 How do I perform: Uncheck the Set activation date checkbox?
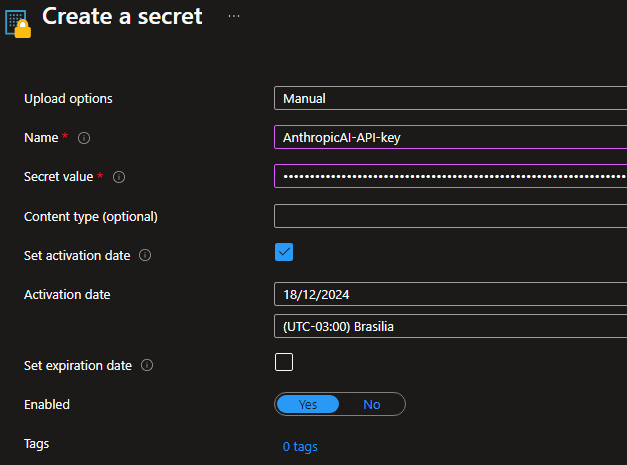tap(284, 252)
